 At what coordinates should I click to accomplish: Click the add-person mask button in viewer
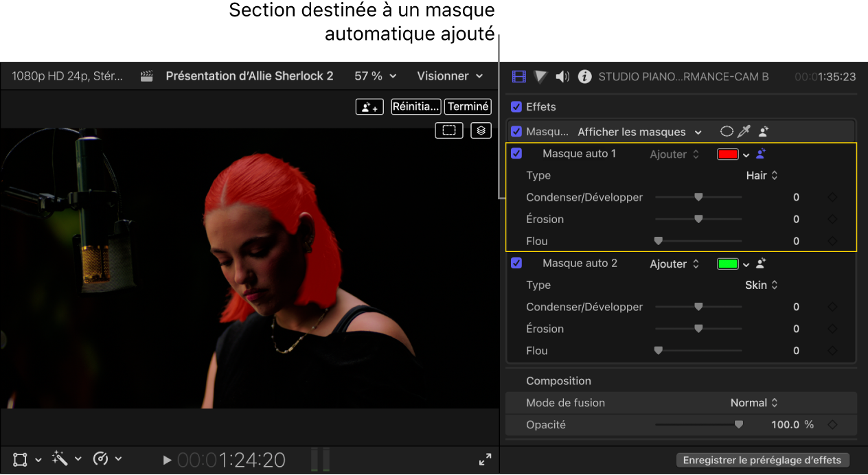click(369, 106)
